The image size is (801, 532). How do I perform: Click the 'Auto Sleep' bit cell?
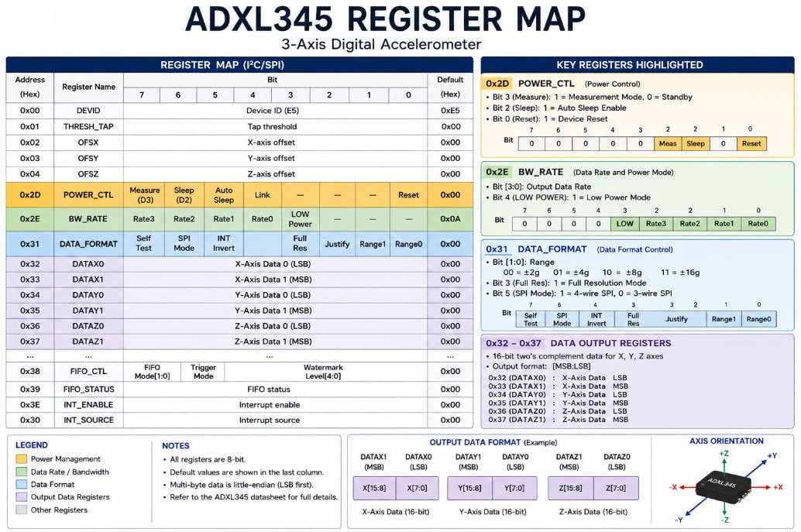click(224, 194)
